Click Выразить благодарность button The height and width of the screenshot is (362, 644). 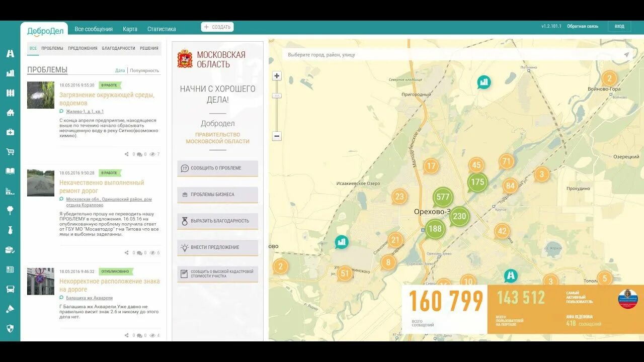point(217,221)
